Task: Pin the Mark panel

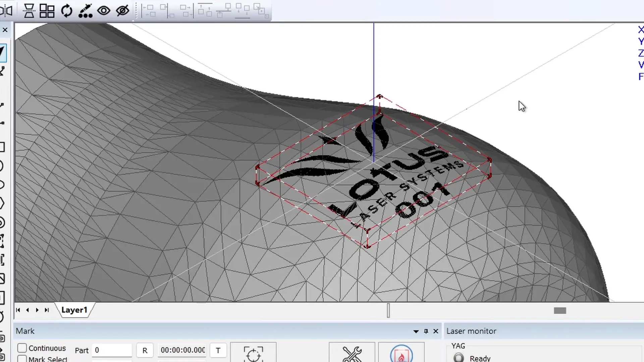Action: 426,331
